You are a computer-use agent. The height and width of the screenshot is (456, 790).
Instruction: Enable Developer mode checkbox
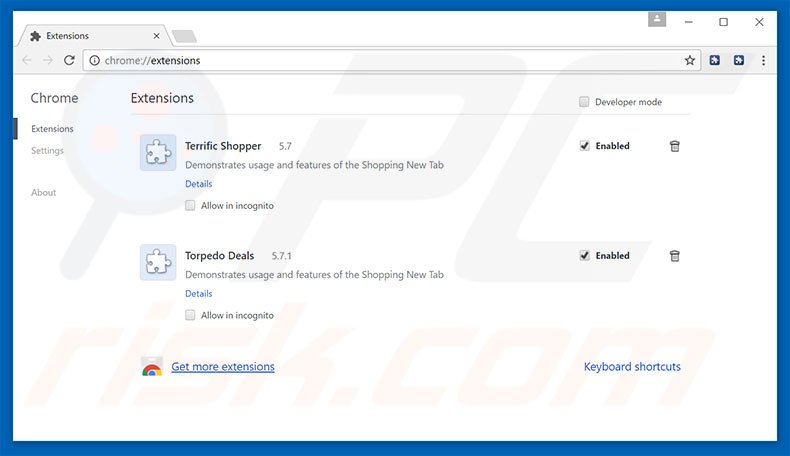585,102
